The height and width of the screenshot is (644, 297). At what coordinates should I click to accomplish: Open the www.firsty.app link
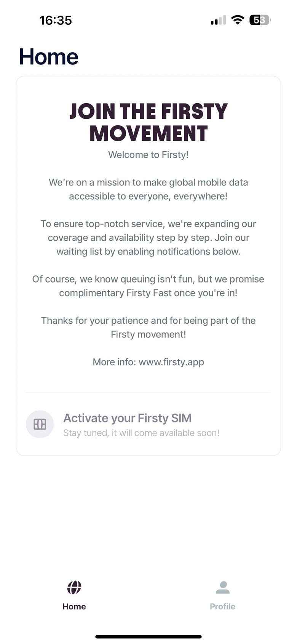pos(171,362)
